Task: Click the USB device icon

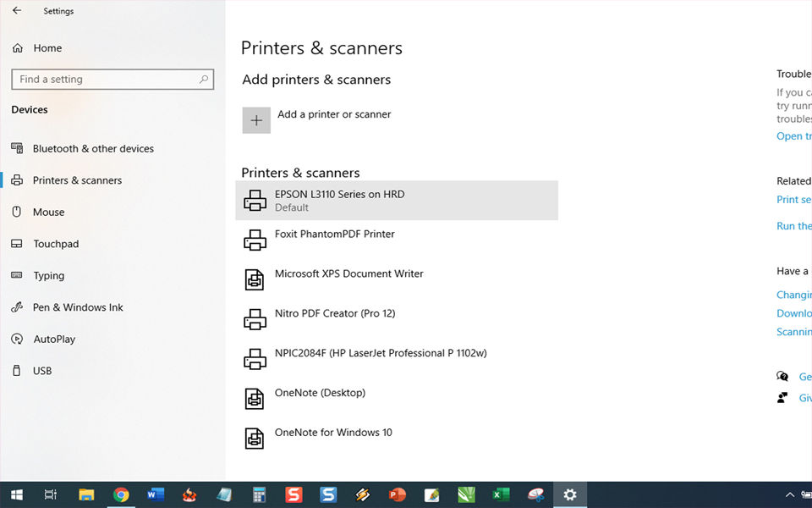Action: click(18, 370)
